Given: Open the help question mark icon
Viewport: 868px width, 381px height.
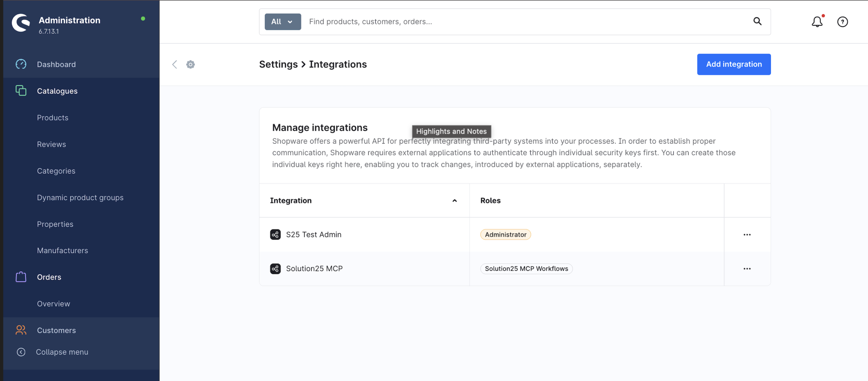Looking at the screenshot, I should coord(842,22).
